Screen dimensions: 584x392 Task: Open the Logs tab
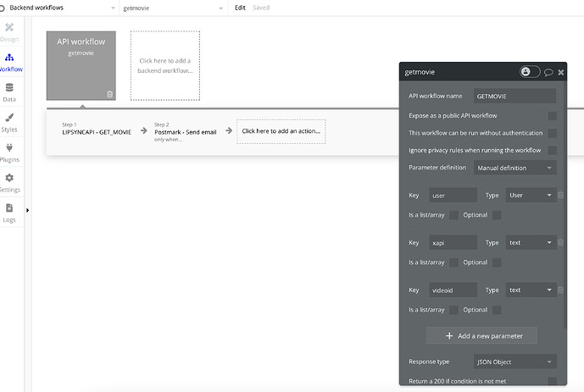coord(9,213)
